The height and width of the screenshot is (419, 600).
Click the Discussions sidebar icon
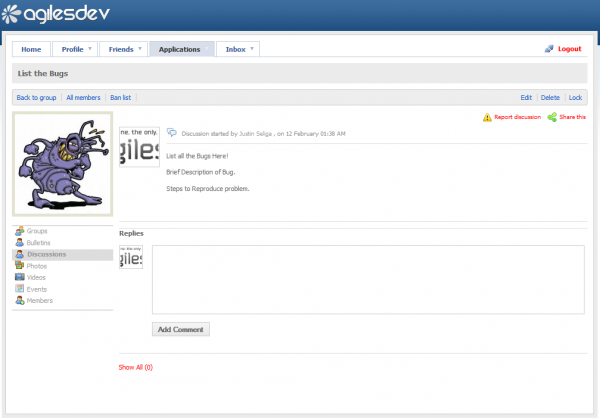coord(20,254)
